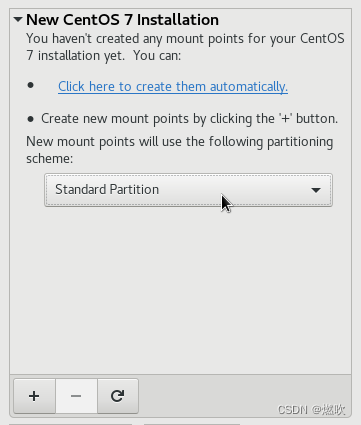This screenshot has width=361, height=425.
Task: Remove selected mount point using '−' icon
Action: click(76, 396)
